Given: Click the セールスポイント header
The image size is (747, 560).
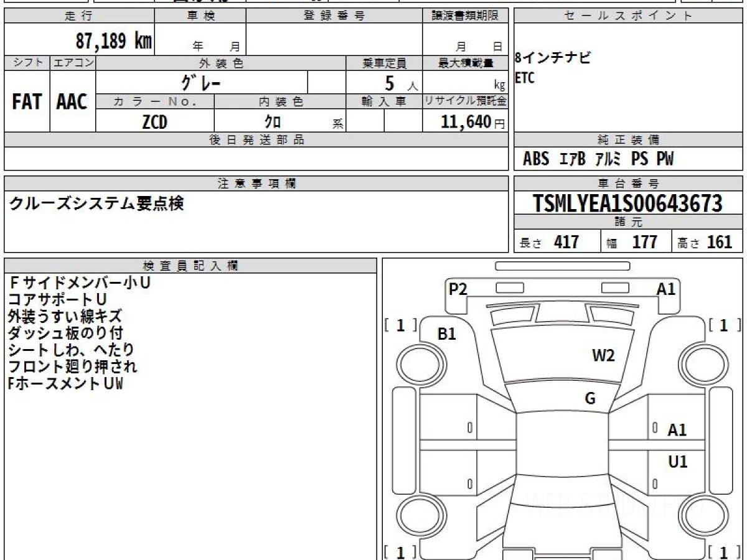Looking at the screenshot, I should click(628, 16).
